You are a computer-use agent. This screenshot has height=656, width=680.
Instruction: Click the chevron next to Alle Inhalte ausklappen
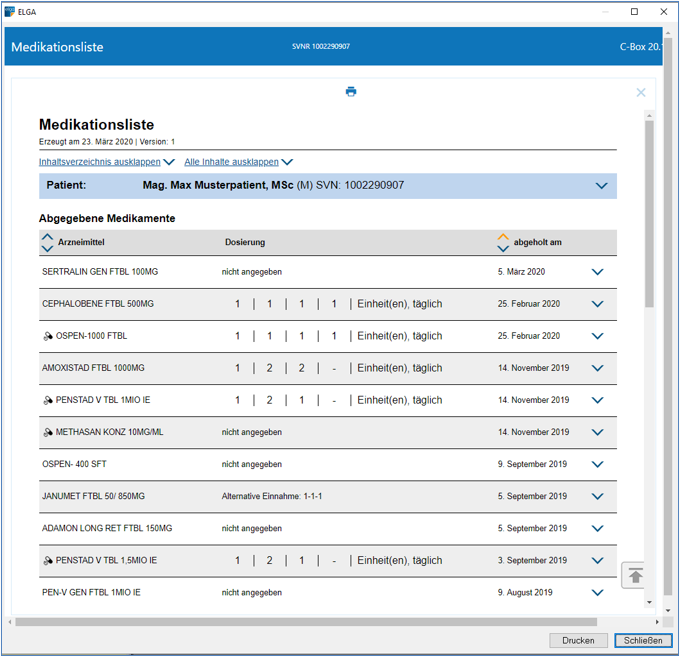tap(287, 162)
